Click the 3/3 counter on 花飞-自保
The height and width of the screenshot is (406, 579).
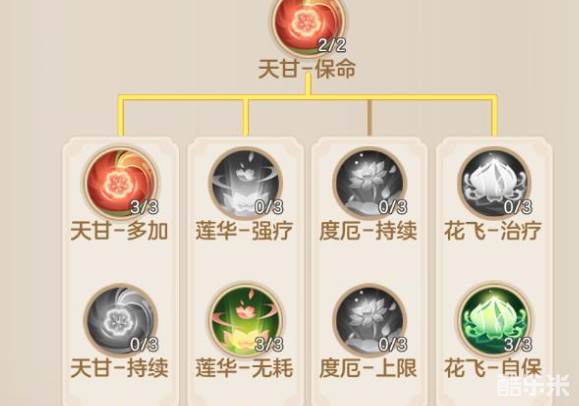click(518, 344)
